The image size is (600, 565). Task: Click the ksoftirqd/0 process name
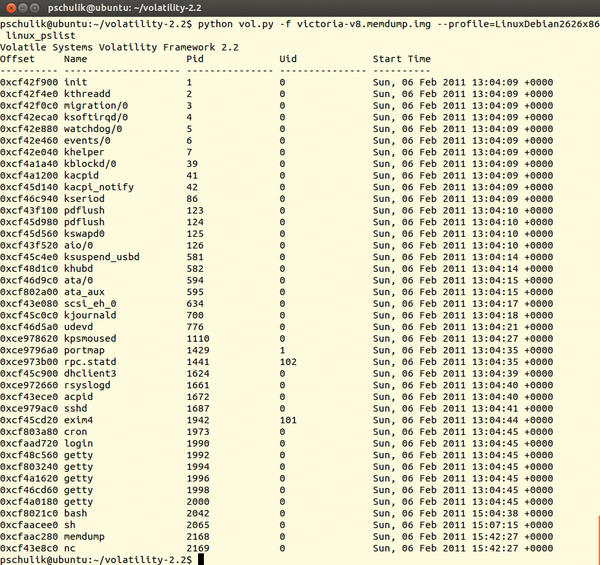[x=96, y=117]
